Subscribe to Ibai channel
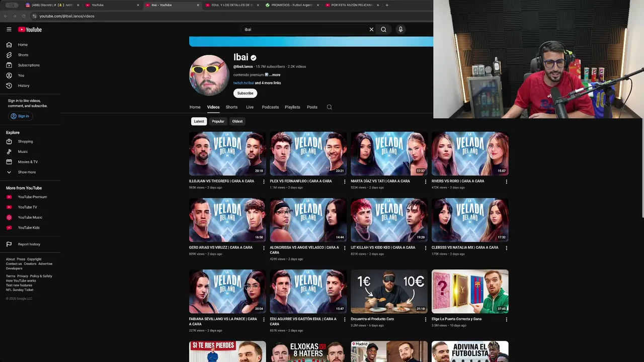The image size is (644, 362). pyautogui.click(x=246, y=93)
